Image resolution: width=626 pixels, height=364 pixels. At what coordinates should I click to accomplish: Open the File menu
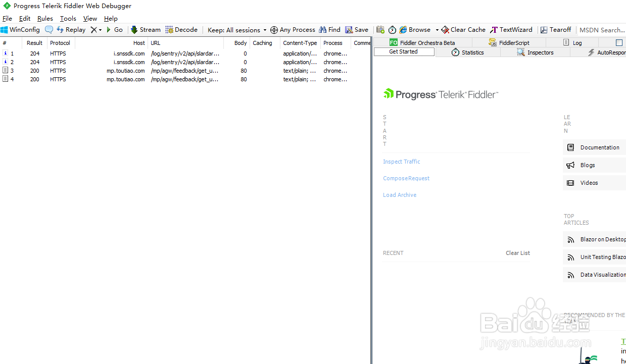click(7, 19)
